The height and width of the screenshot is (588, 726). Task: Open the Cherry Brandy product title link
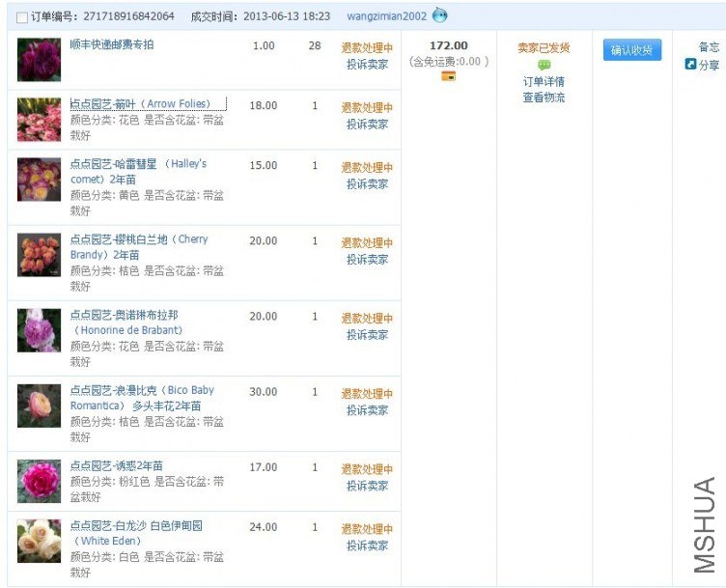139,247
